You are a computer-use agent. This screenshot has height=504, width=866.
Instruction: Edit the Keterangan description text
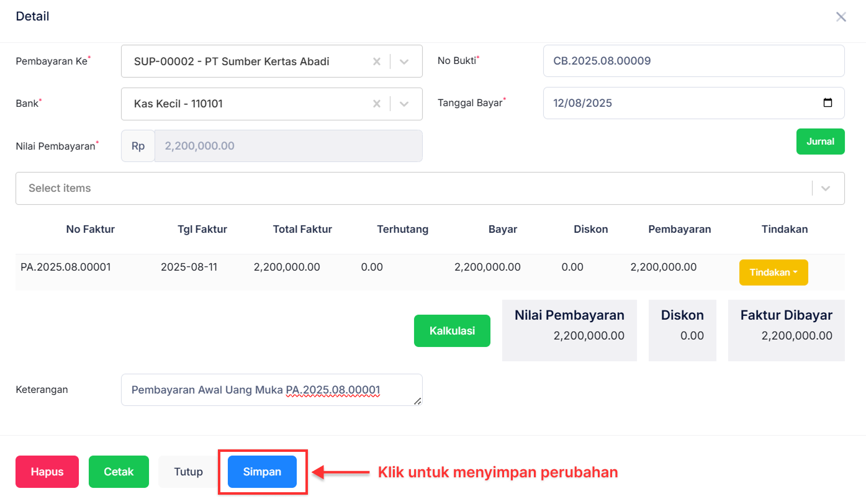(x=271, y=389)
